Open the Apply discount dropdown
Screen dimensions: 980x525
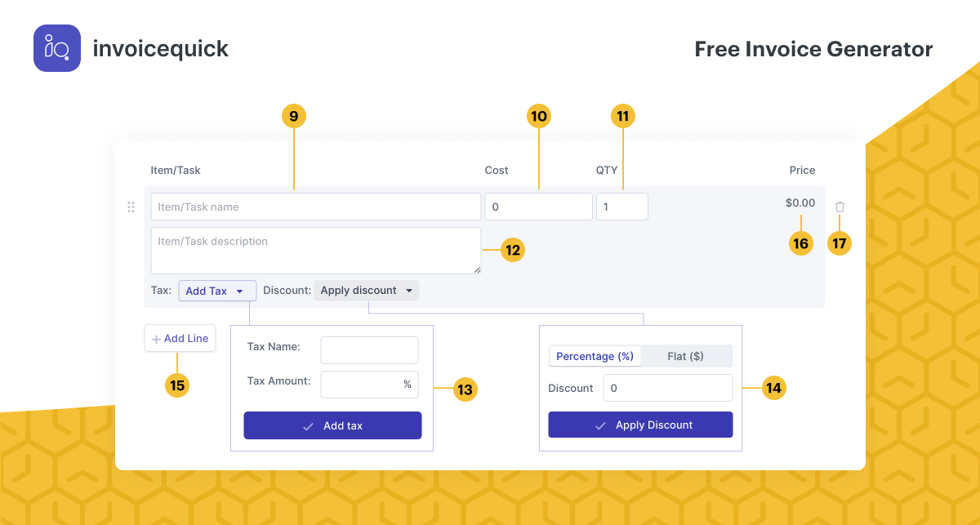tap(366, 291)
